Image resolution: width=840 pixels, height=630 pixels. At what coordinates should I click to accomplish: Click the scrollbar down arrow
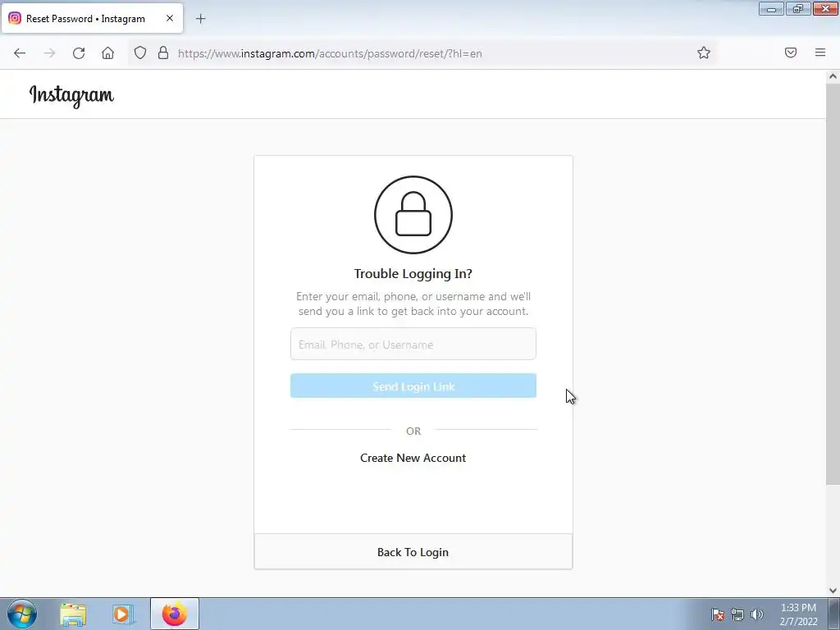point(833,591)
